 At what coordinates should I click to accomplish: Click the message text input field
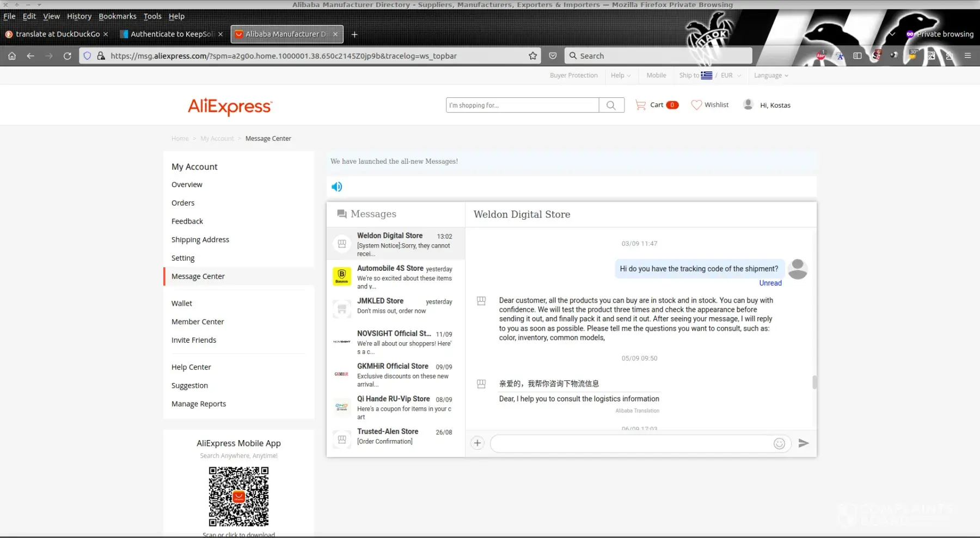click(x=632, y=444)
